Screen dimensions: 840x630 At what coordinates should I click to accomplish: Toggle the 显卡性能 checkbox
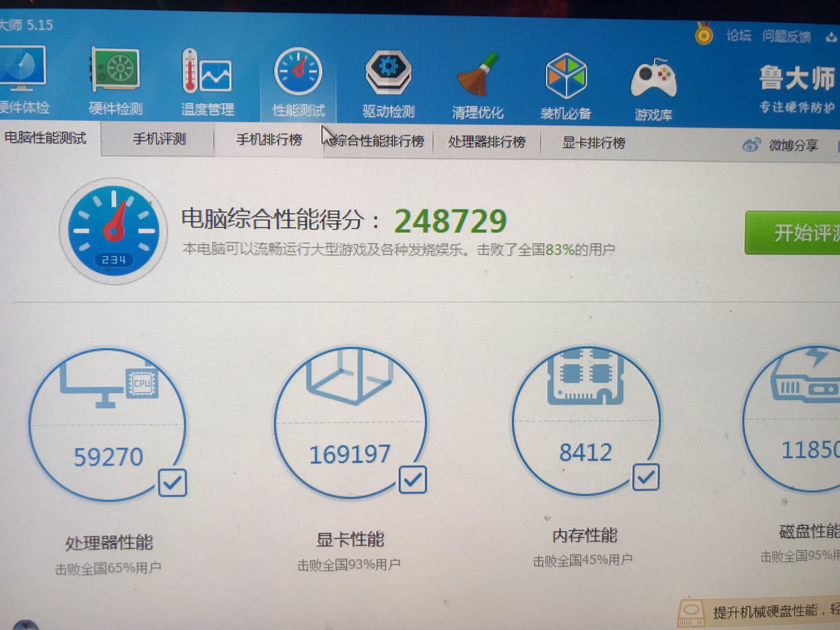[x=412, y=479]
